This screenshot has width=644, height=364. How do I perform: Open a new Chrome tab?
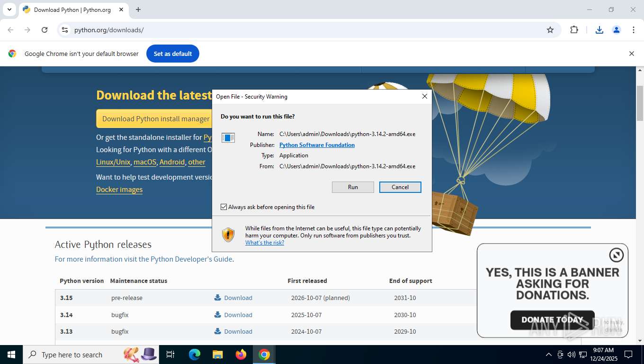(138, 9)
